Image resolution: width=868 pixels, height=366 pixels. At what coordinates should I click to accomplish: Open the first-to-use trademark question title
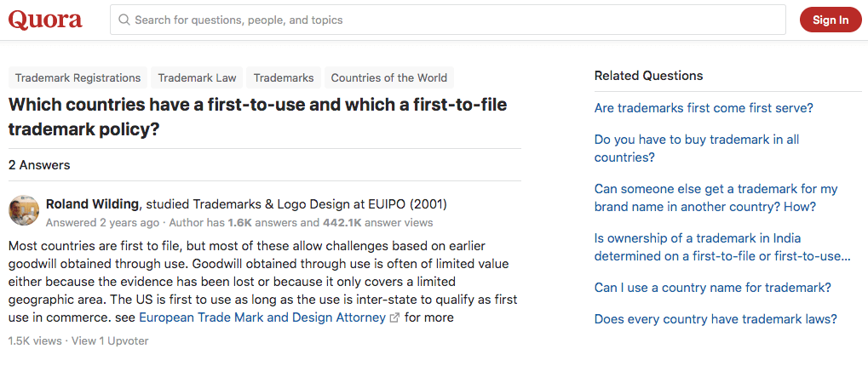click(x=258, y=117)
